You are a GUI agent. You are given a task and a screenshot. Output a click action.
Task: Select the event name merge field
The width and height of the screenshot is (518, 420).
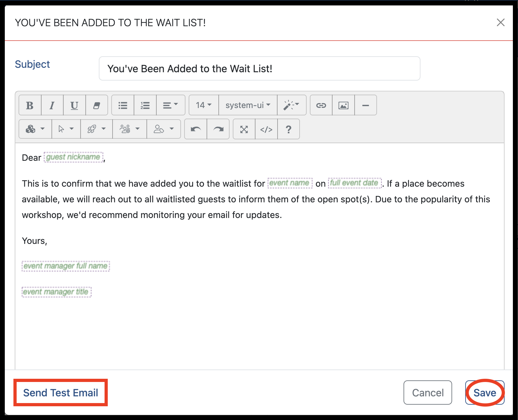point(290,183)
